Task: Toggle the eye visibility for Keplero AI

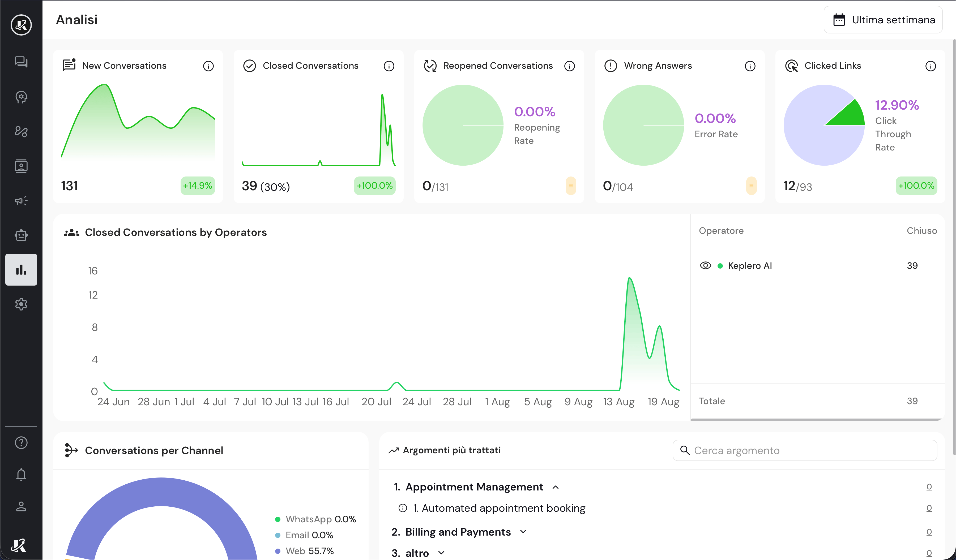Action: pyautogui.click(x=705, y=265)
